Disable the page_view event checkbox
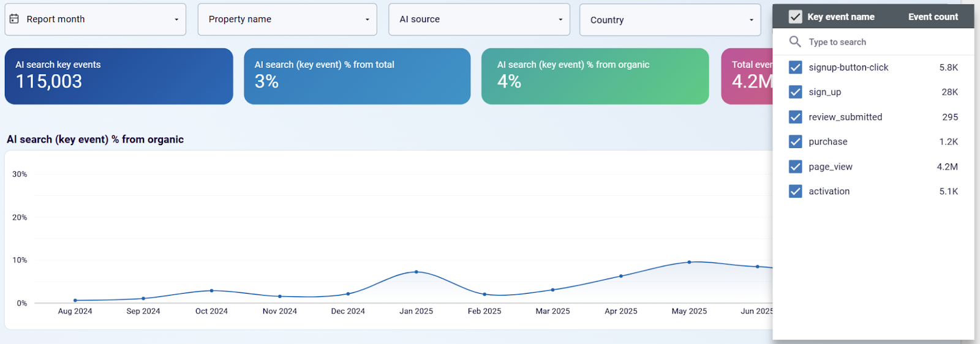Screen dimensions: 980x344 [795, 166]
